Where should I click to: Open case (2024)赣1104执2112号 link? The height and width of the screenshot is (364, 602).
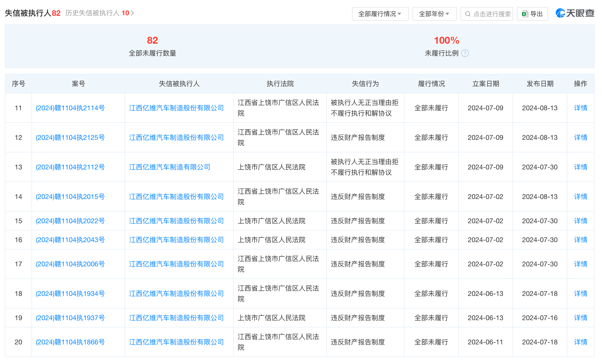pyautogui.click(x=70, y=167)
